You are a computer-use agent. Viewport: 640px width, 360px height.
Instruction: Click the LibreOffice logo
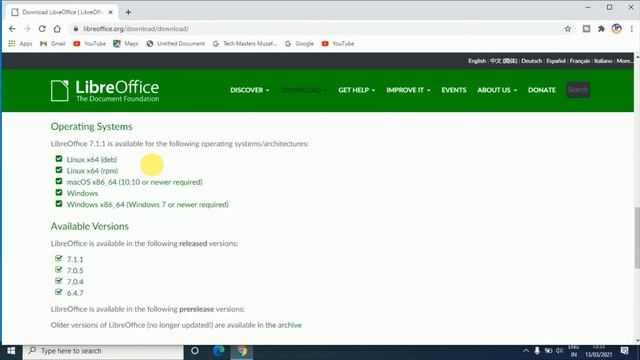105,91
